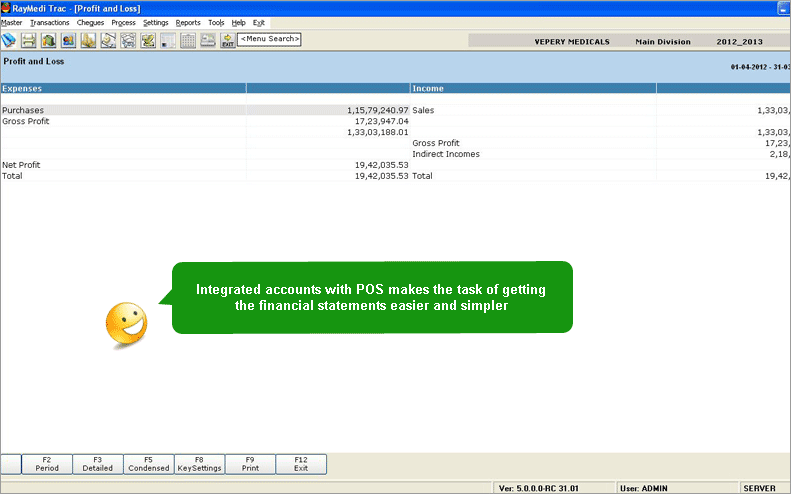Click VEPERY MEDICALS company name
The width and height of the screenshot is (791, 494).
(x=572, y=42)
